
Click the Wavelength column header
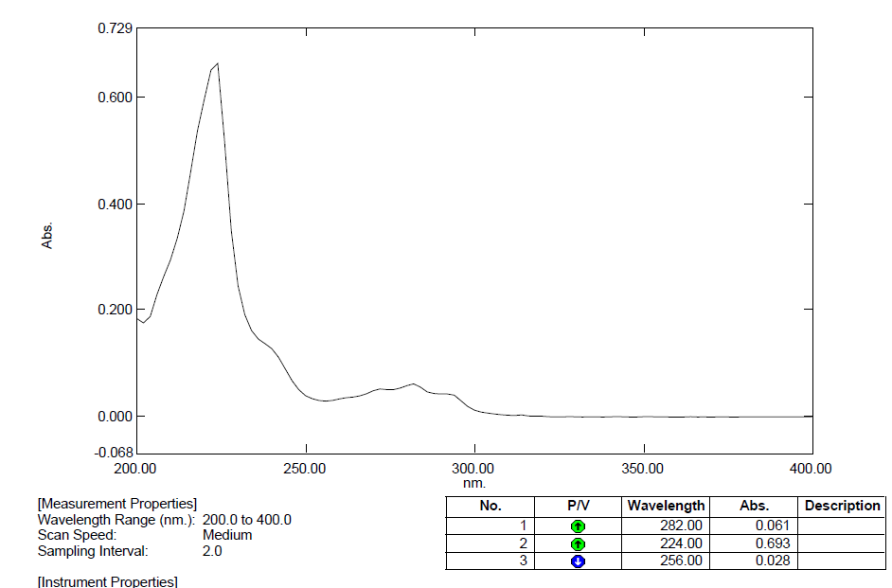pos(666,506)
